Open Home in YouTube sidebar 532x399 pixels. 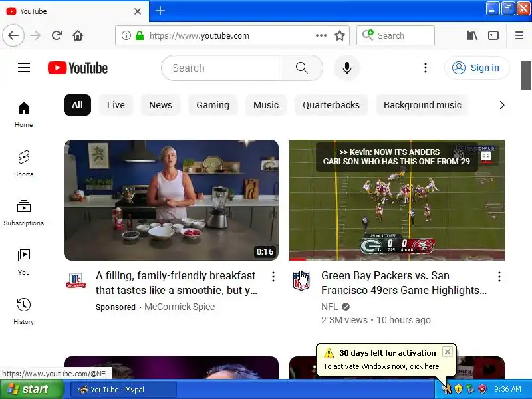(24, 114)
